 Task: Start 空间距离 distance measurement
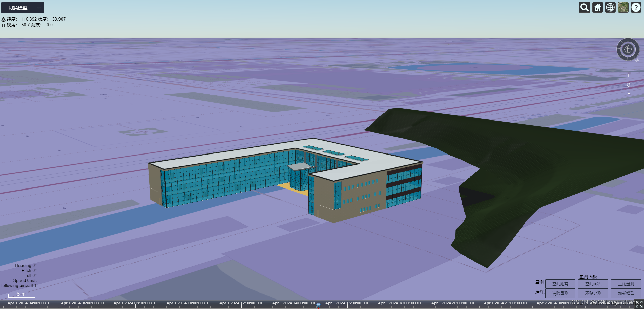[x=561, y=284]
